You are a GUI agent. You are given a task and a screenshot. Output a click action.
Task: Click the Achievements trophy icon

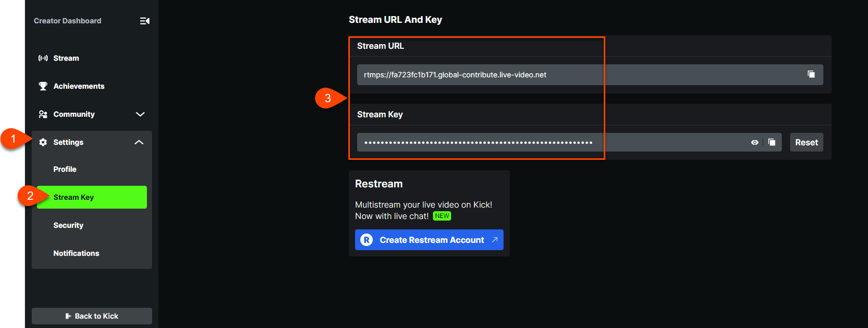point(43,86)
